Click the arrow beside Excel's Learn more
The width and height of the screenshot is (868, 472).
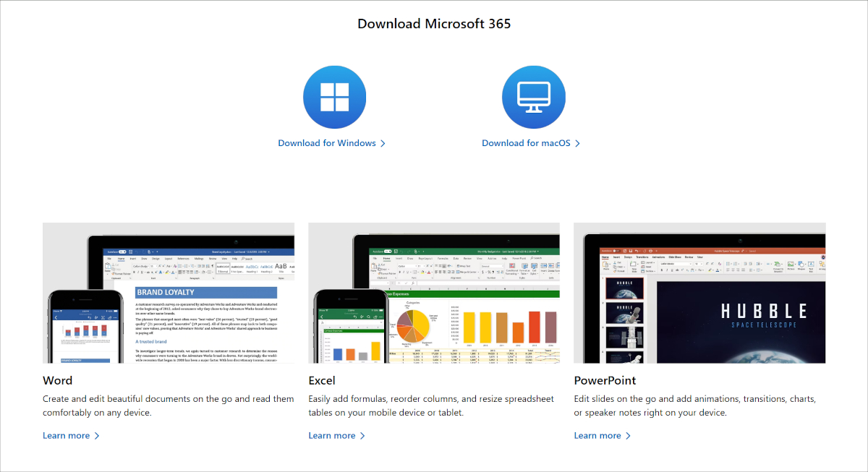[363, 435]
